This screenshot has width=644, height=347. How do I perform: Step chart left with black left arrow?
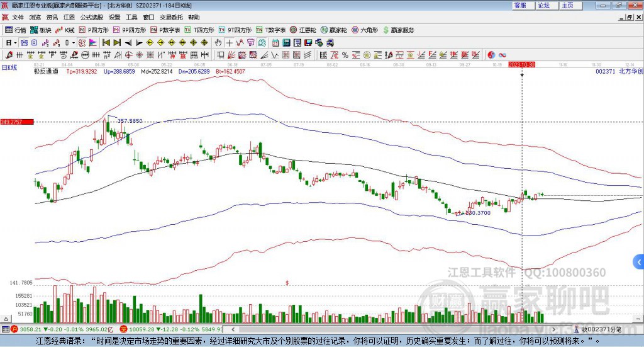(x=128, y=43)
